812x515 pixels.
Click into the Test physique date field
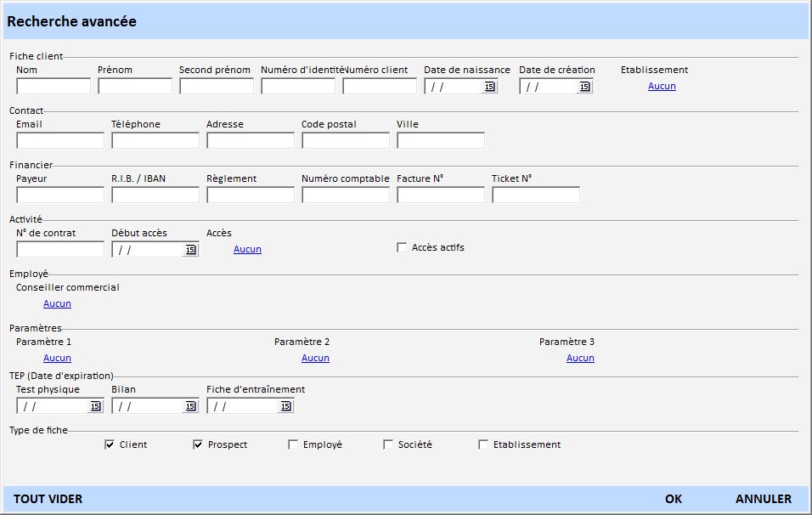click(x=53, y=406)
